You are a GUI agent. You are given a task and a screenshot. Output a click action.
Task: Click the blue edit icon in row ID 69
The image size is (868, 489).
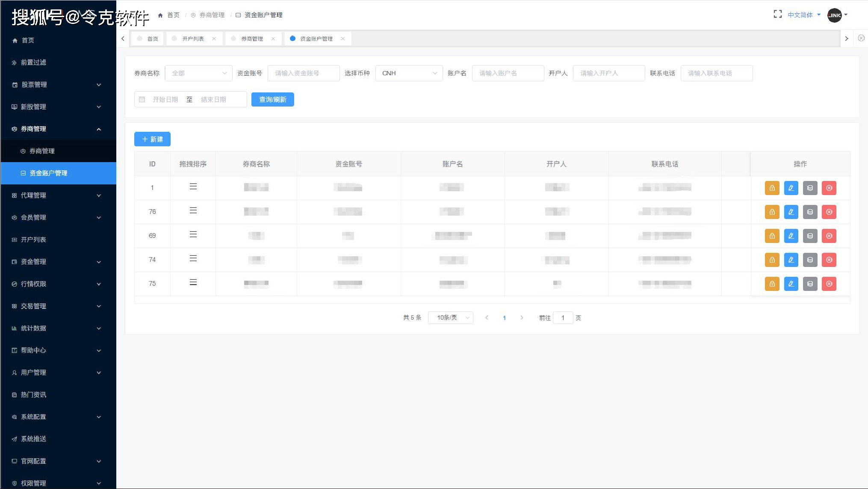pos(791,236)
